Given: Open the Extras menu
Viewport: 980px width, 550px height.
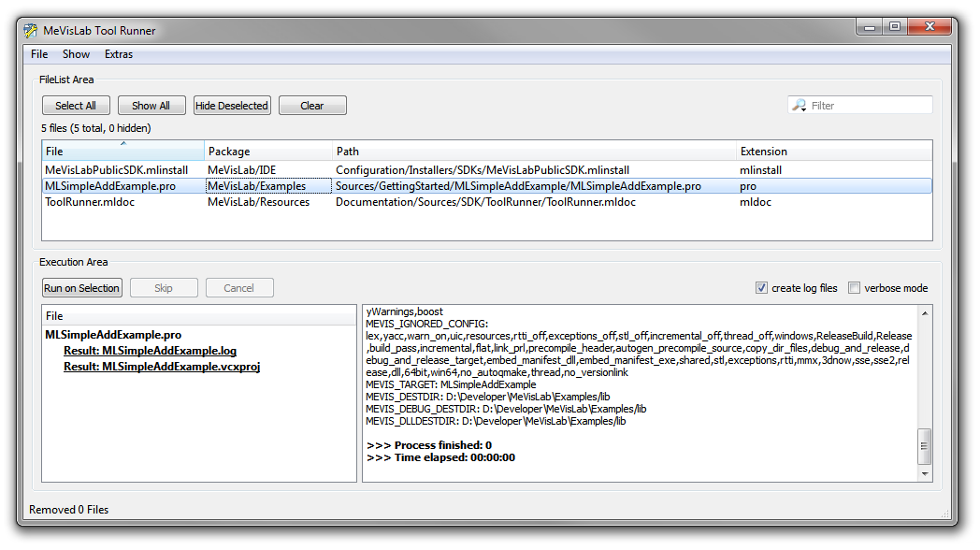Looking at the screenshot, I should (119, 54).
